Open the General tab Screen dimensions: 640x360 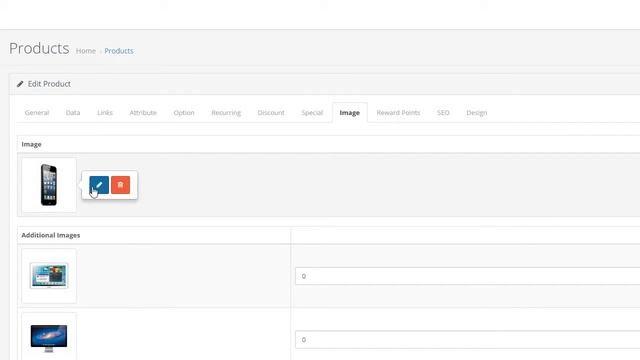pos(37,113)
